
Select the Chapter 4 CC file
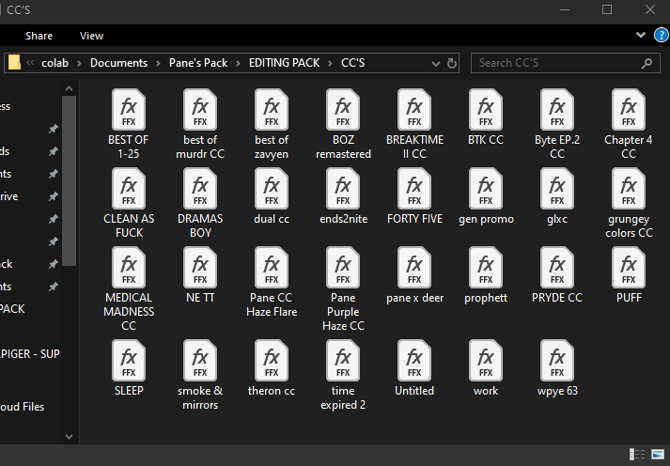629,124
